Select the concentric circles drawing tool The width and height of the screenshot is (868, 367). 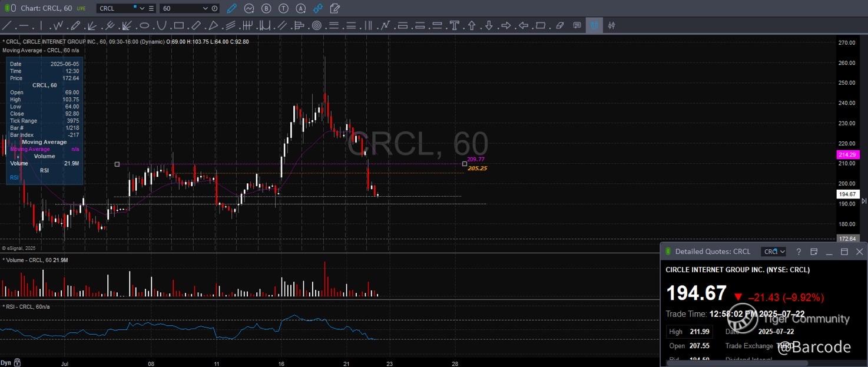coord(316,25)
